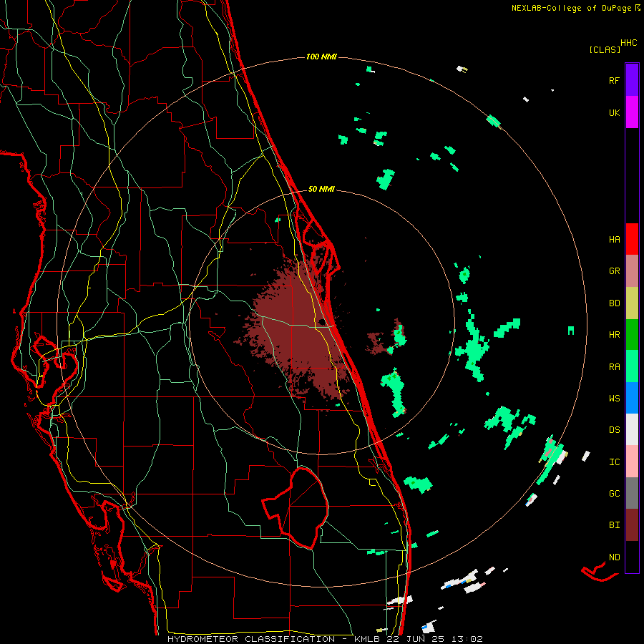Click the 50 NMI range ring label
The height and width of the screenshot is (644, 644).
(x=321, y=189)
